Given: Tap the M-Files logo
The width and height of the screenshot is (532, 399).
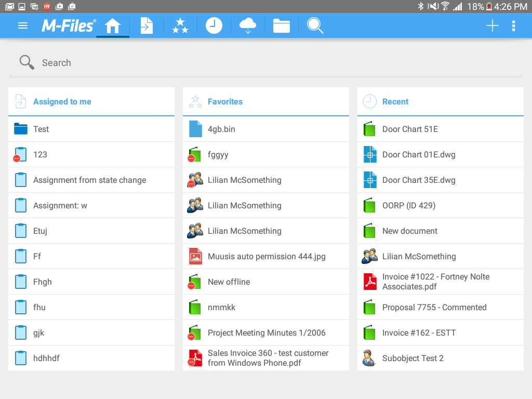Looking at the screenshot, I should 69,25.
